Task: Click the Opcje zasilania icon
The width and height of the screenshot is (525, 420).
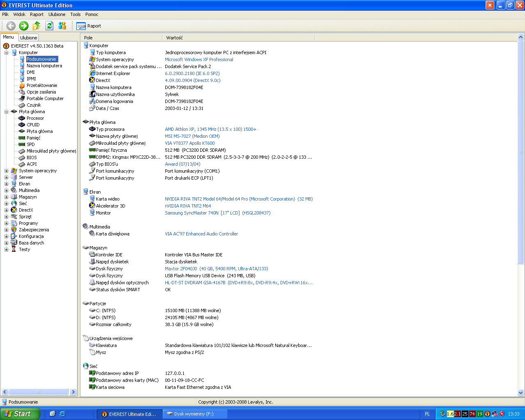Action: [x=22, y=92]
